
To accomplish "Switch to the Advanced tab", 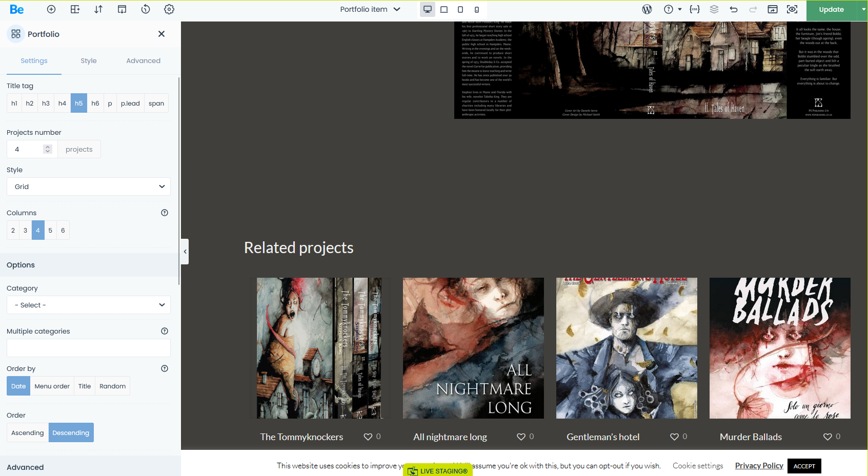I will [143, 60].
